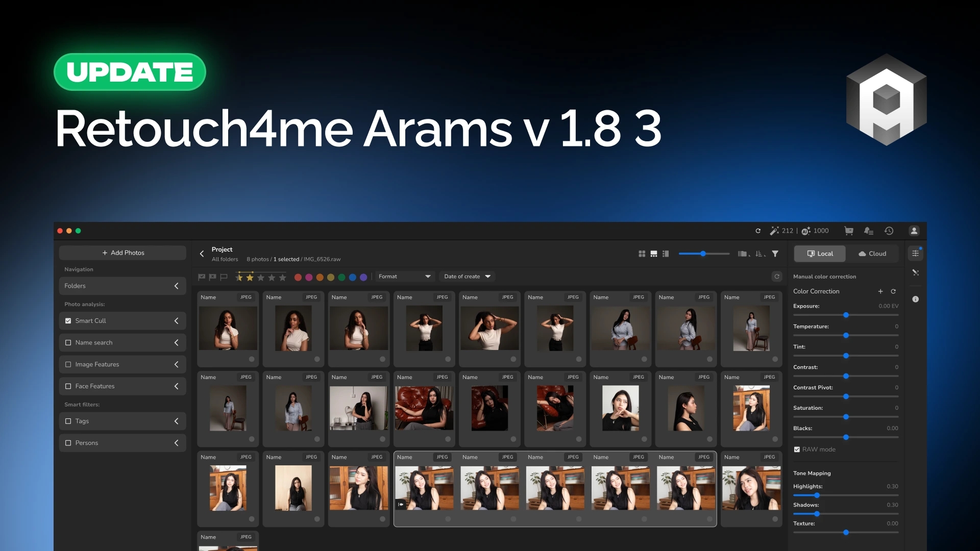Switch to detail list view layout
Screen dimensions: 980x551
coord(666,254)
